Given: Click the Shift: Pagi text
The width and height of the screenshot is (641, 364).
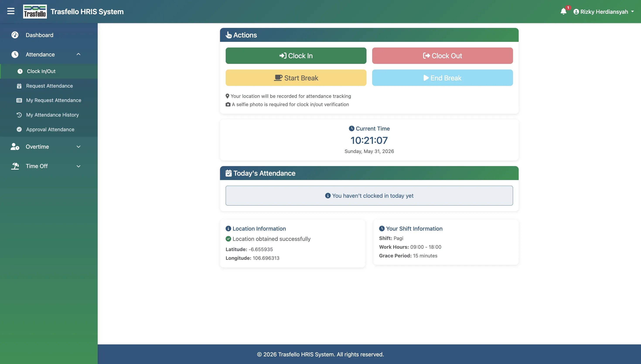Looking at the screenshot, I should click(391, 238).
